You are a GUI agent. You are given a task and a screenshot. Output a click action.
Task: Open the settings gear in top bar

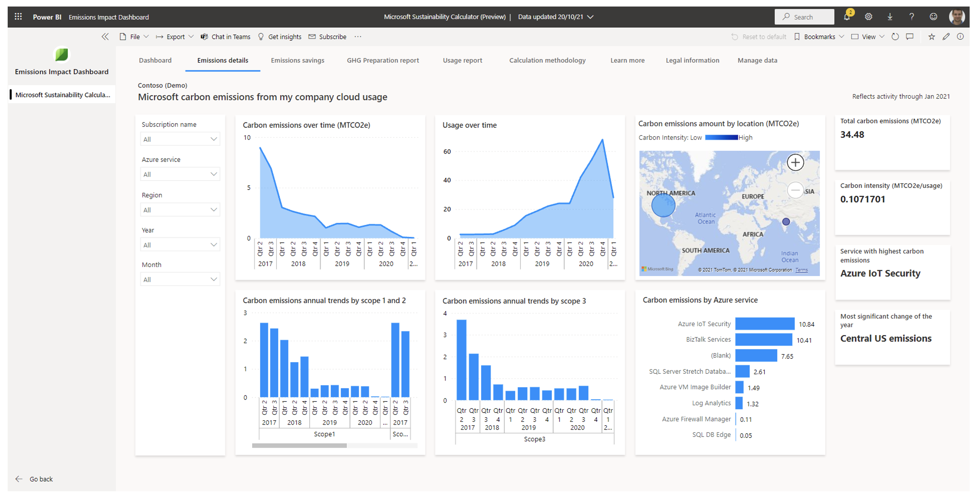(x=868, y=17)
